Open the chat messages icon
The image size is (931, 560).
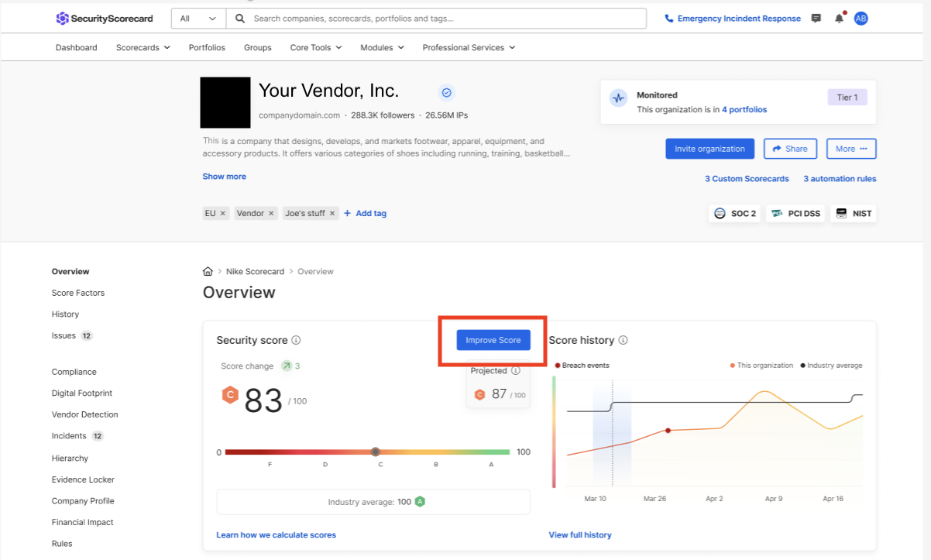(816, 19)
